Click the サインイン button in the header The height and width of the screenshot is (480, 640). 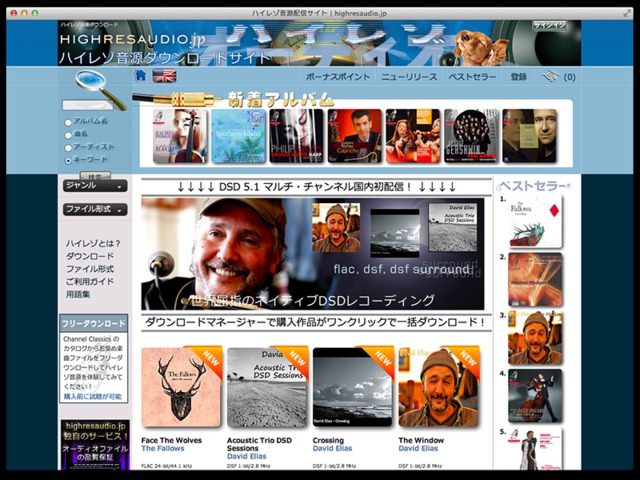(x=550, y=25)
